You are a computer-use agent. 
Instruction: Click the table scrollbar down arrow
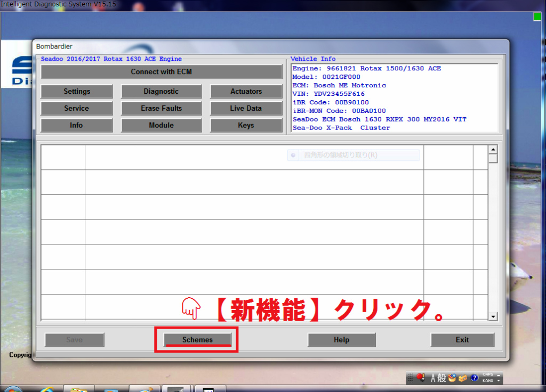[493, 316]
